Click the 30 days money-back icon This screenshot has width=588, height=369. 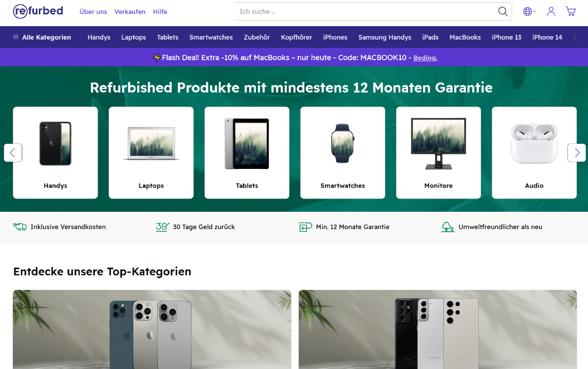(x=162, y=227)
